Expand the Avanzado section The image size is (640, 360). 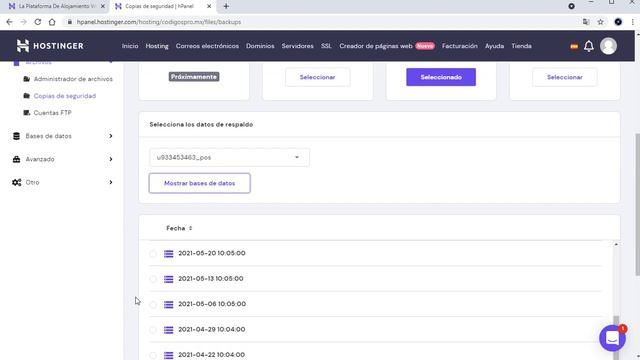tap(111, 159)
